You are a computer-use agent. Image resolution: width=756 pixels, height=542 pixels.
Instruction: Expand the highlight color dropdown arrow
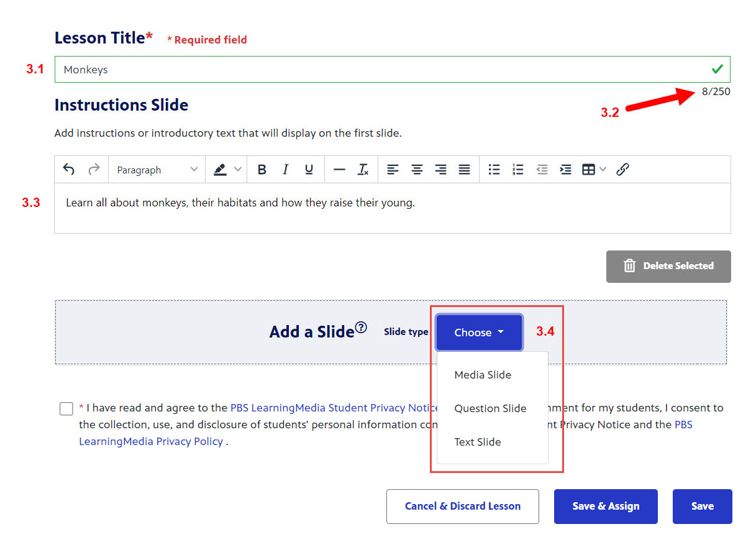[x=237, y=170]
